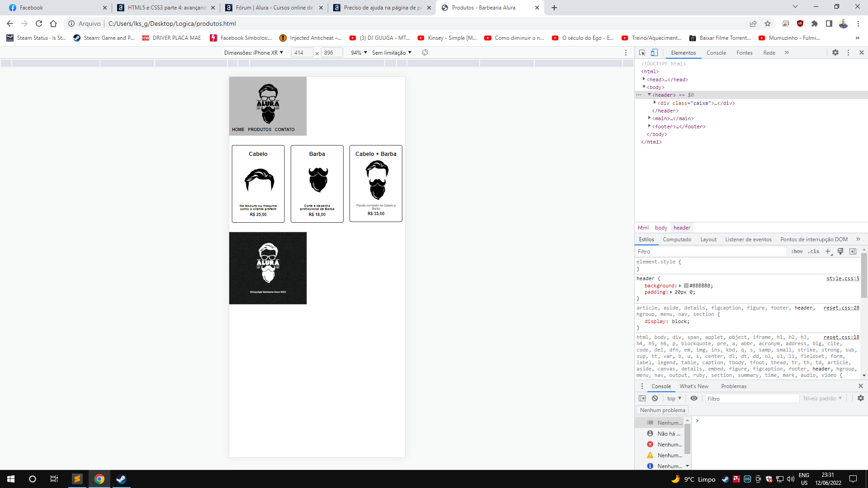Image resolution: width=868 pixels, height=488 pixels.
Task: Switch to the Console tab
Action: (716, 52)
